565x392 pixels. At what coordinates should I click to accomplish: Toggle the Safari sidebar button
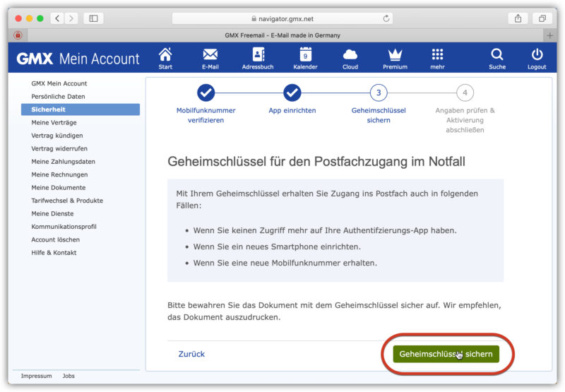pyautogui.click(x=93, y=18)
